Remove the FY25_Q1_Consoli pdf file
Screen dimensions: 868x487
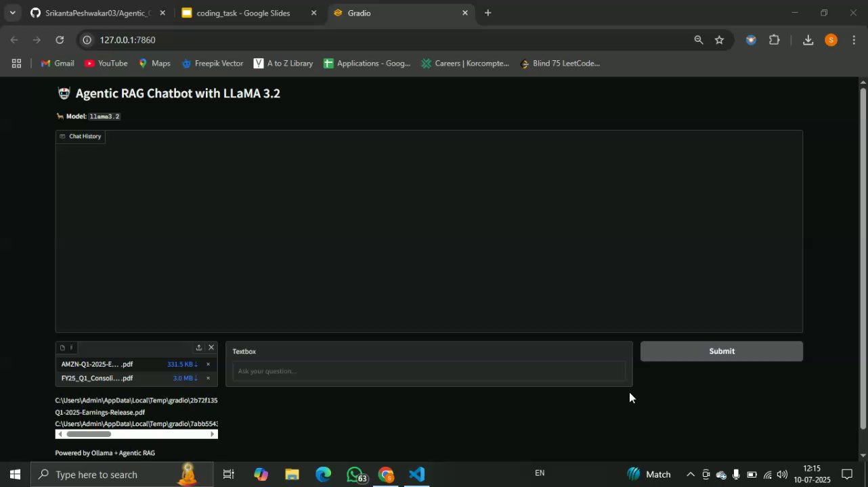[208, 379]
